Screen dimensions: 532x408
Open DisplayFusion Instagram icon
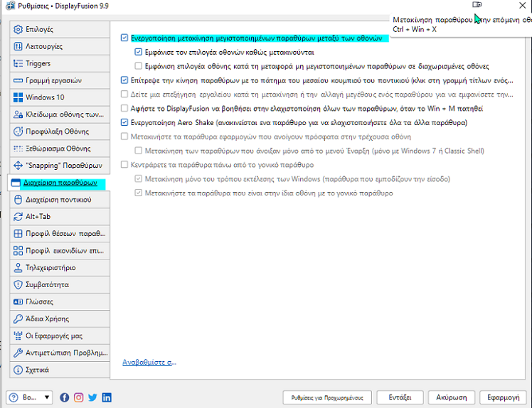click(78, 397)
